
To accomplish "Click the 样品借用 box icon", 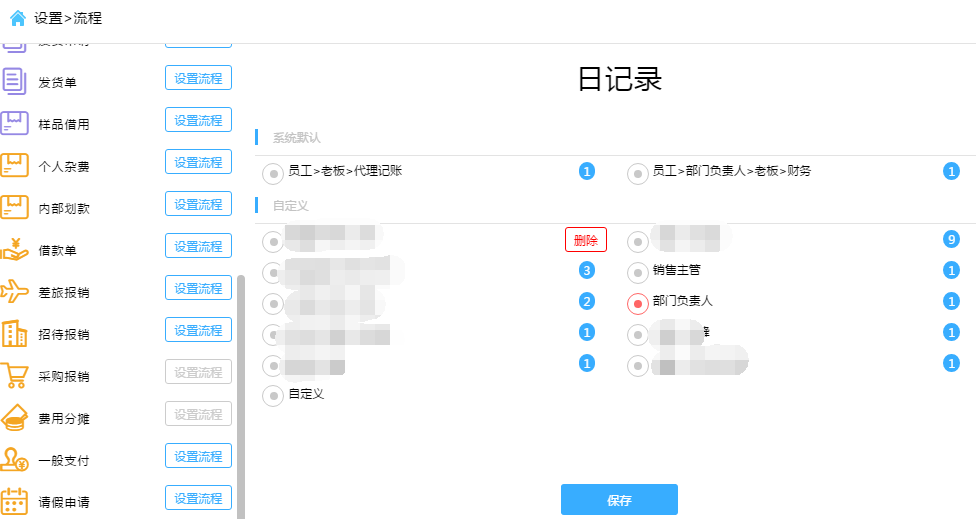I will [14, 123].
